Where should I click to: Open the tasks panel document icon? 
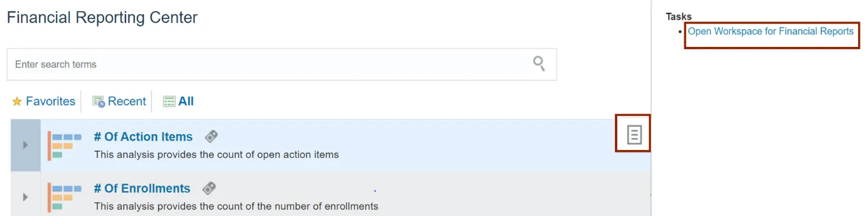[x=634, y=135]
